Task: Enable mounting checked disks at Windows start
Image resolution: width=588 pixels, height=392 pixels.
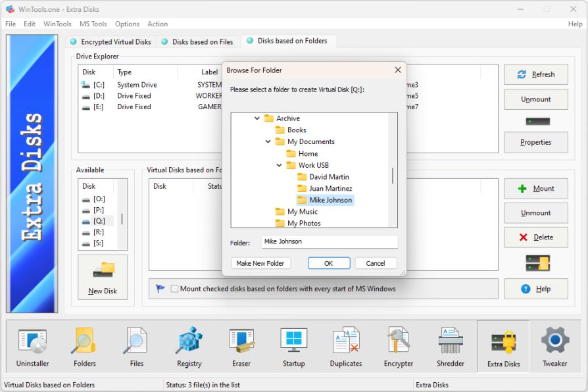Action: [174, 289]
